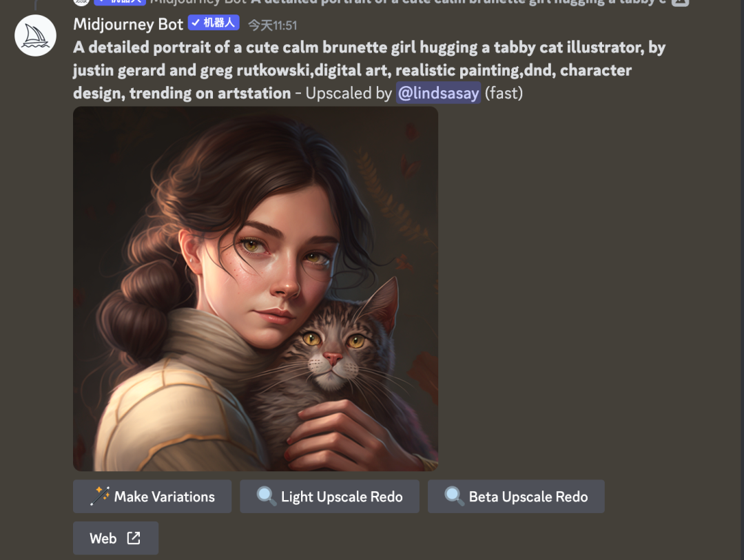Open the upscaled girl and cat image
This screenshot has height=560, width=744.
[256, 289]
